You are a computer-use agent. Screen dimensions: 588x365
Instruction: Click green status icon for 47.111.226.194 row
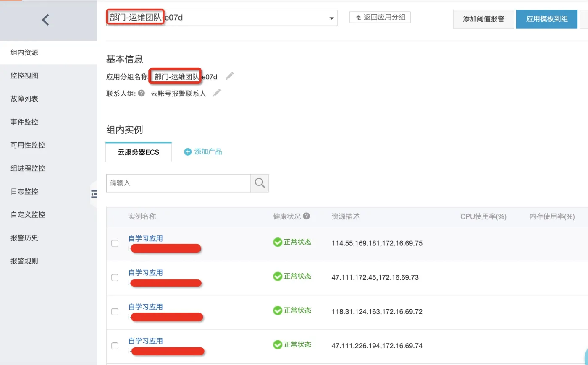pyautogui.click(x=277, y=345)
